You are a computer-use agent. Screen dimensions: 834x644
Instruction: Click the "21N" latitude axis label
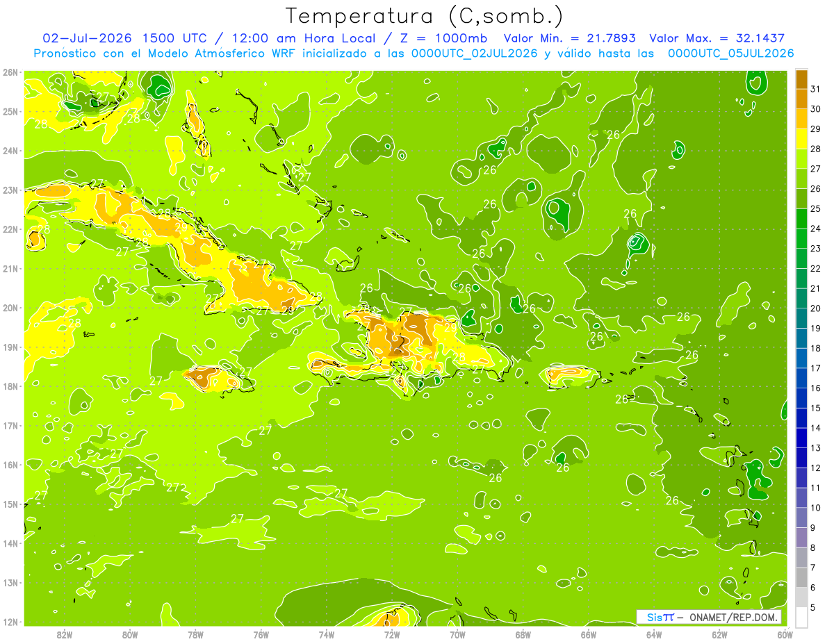click(x=10, y=268)
